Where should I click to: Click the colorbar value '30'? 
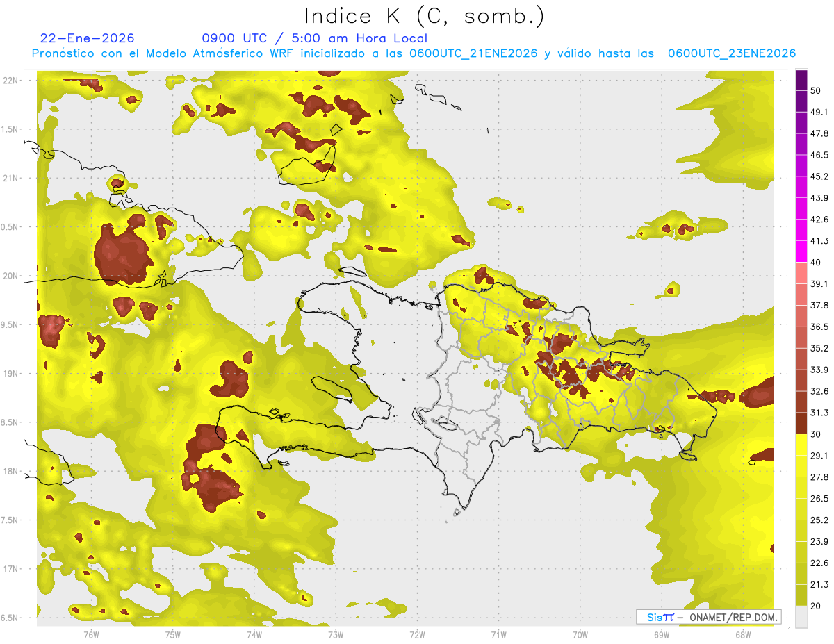pyautogui.click(x=816, y=434)
